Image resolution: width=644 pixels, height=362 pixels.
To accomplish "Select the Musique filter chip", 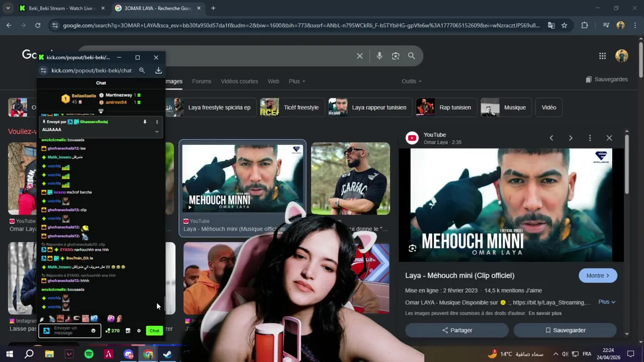I will point(506,107).
